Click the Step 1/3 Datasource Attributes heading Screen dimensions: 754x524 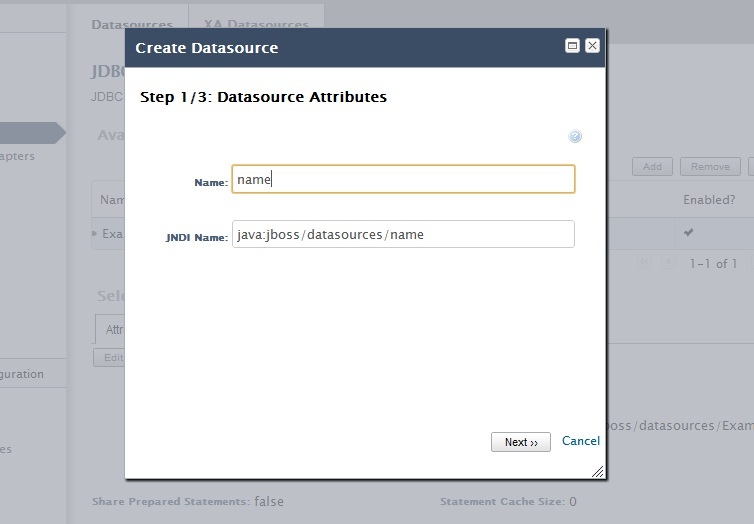(264, 97)
